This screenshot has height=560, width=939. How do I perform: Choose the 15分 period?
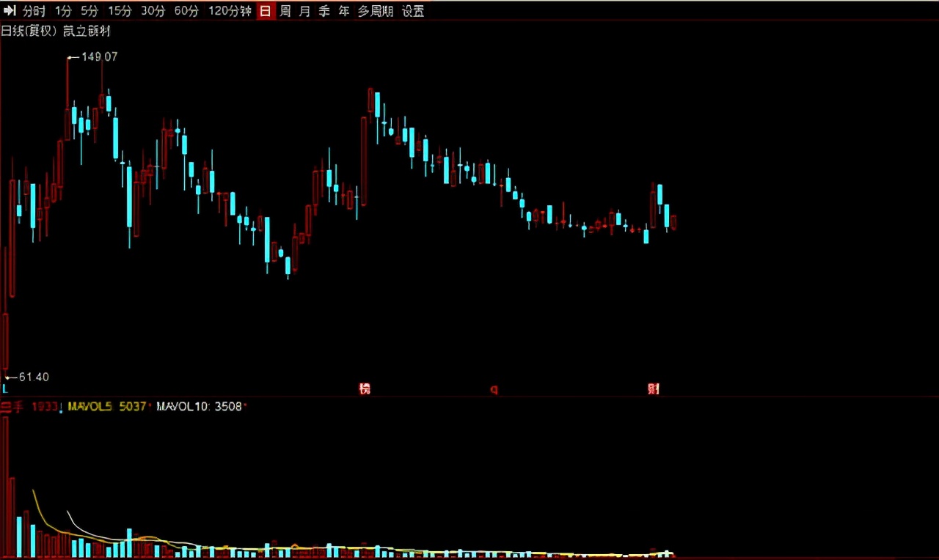[x=120, y=11]
